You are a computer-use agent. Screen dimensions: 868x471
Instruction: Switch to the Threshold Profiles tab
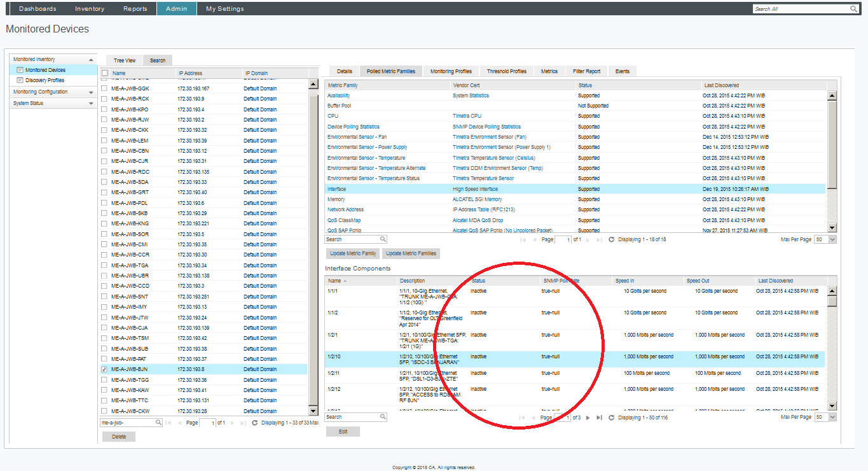(x=506, y=71)
